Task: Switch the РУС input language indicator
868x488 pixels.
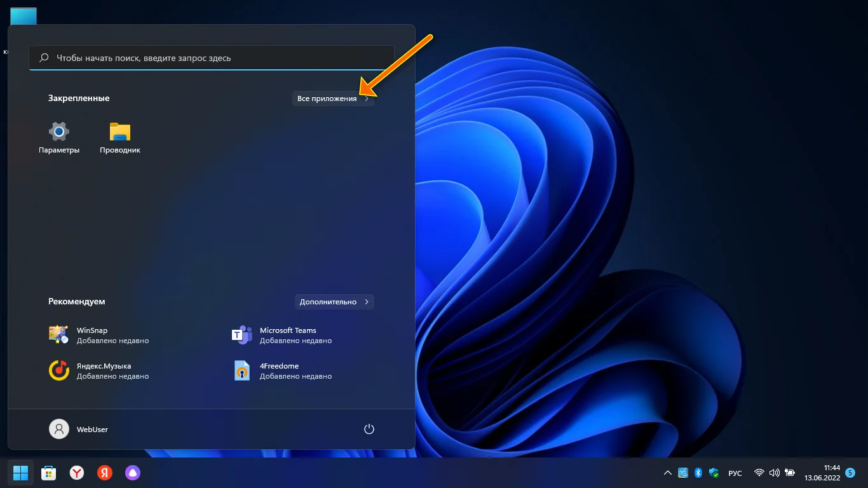Action: pos(735,473)
